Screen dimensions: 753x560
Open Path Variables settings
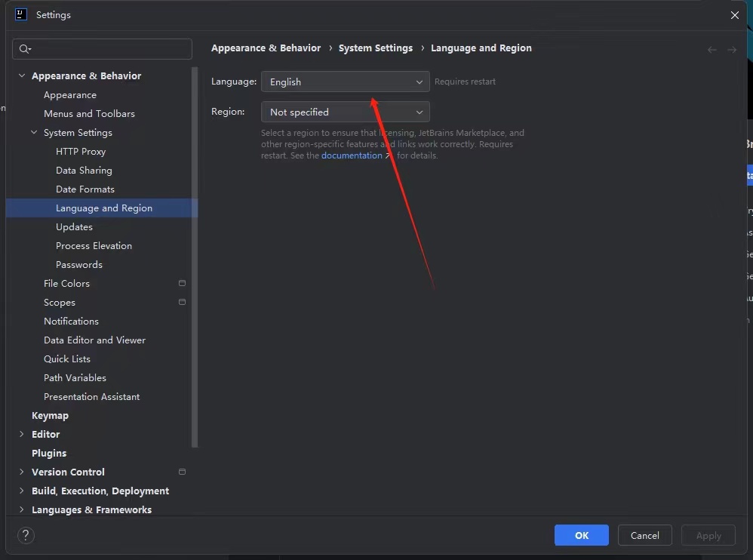pos(75,378)
